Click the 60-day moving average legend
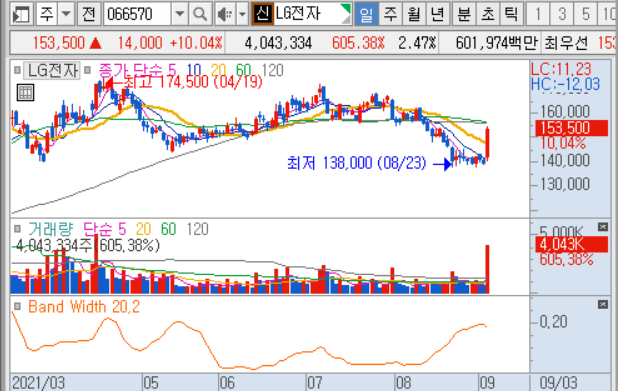 point(244,71)
